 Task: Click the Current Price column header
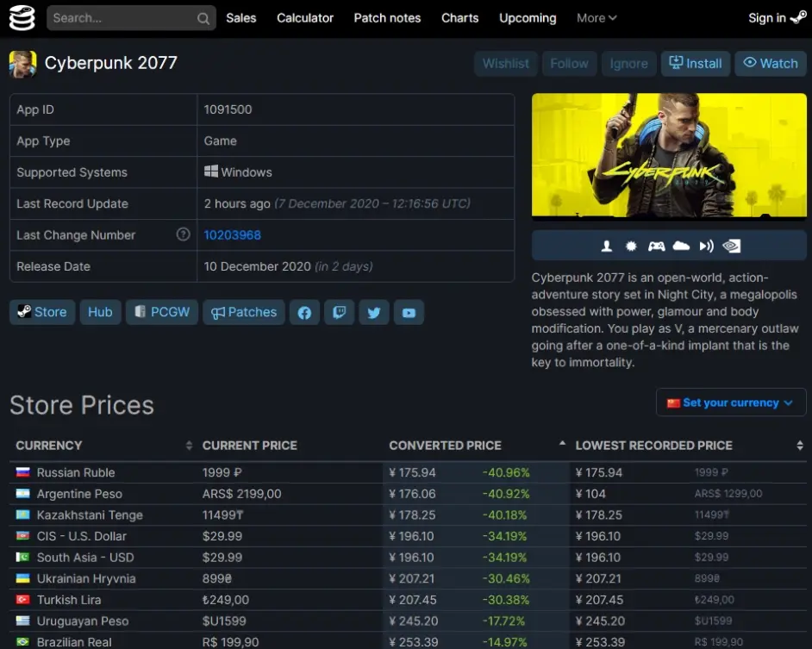point(250,446)
